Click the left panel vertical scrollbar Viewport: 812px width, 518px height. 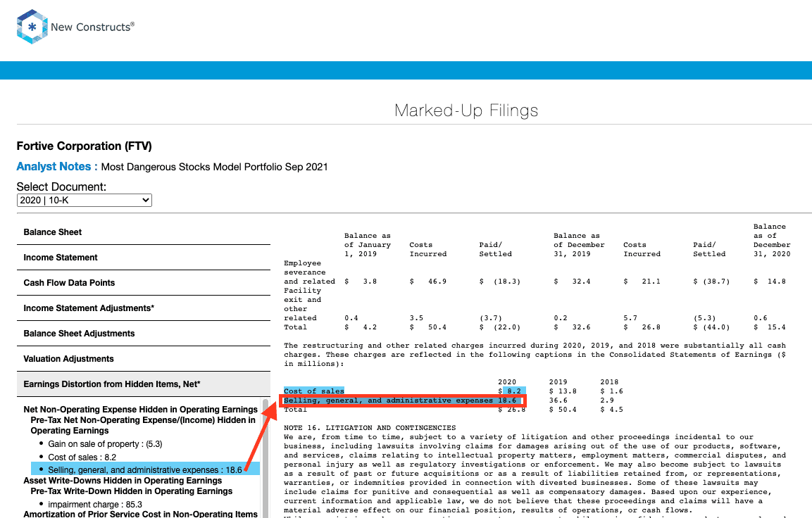tap(266, 458)
